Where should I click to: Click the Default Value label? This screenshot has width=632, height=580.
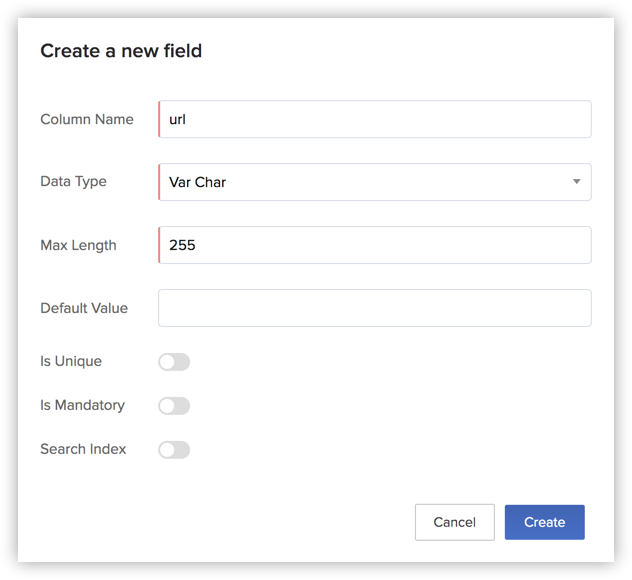tap(84, 308)
